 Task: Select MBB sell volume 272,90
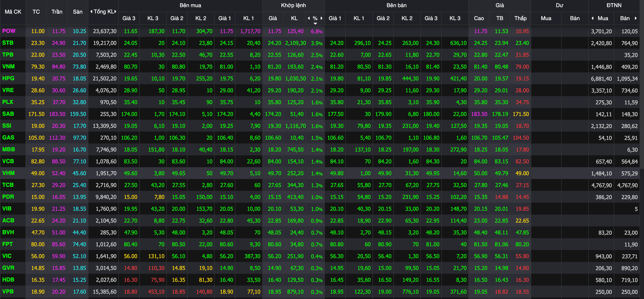pos(458,150)
